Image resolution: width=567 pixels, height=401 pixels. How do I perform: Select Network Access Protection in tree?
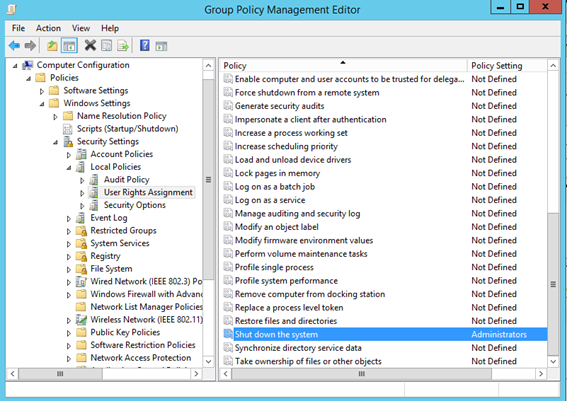click(x=141, y=357)
